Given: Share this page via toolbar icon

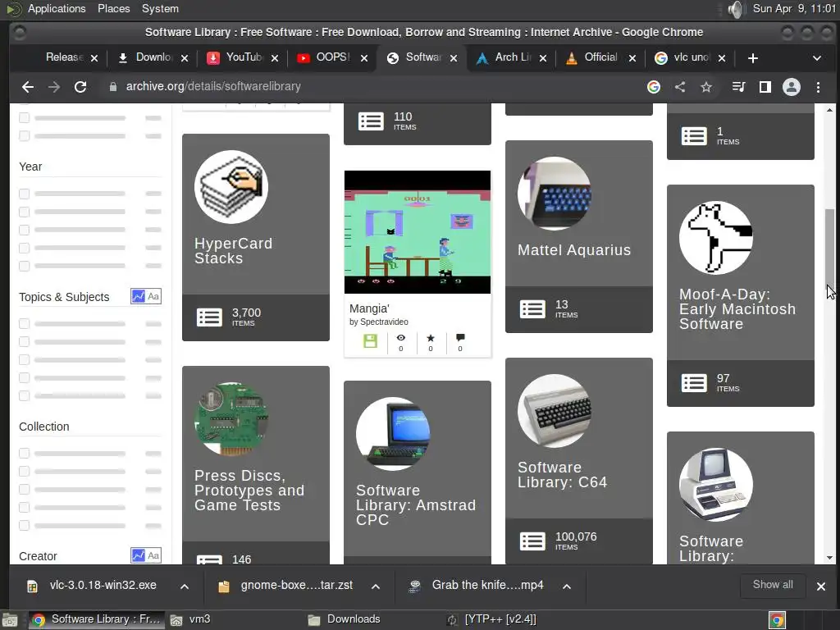Looking at the screenshot, I should [x=680, y=87].
